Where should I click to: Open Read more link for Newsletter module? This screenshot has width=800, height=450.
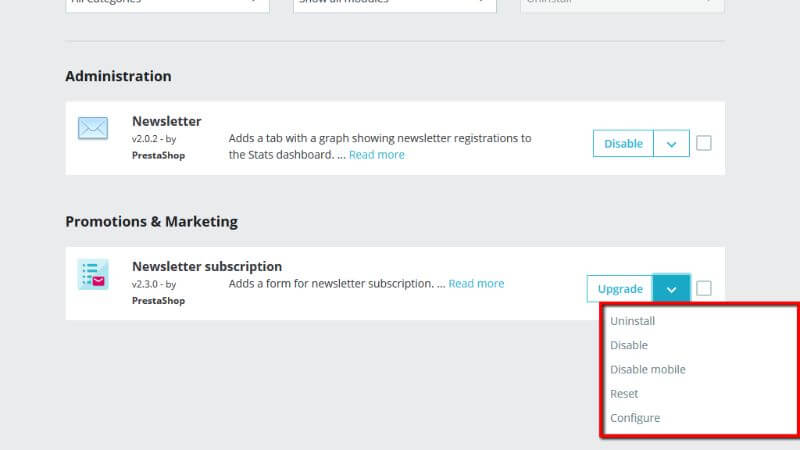tap(377, 155)
